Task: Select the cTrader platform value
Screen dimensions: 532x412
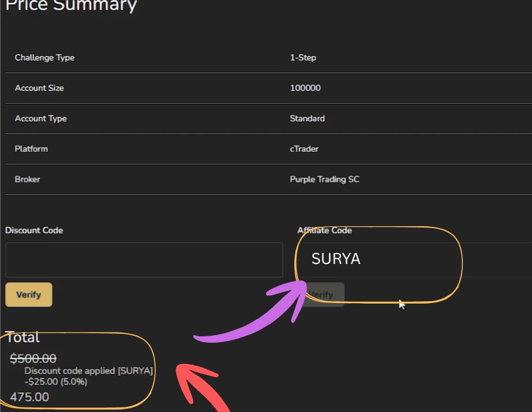Action: (303, 149)
